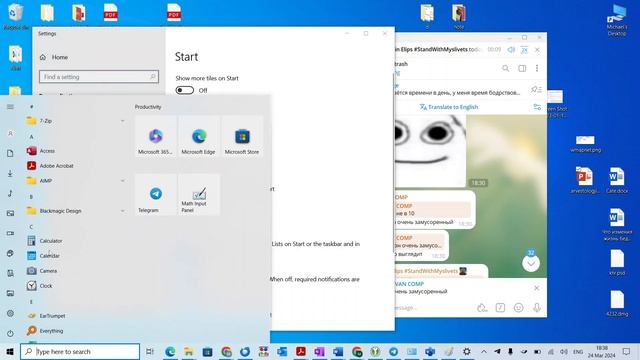Open Pictures folder icon in Start rail
640x360 pixels.
[10, 213]
